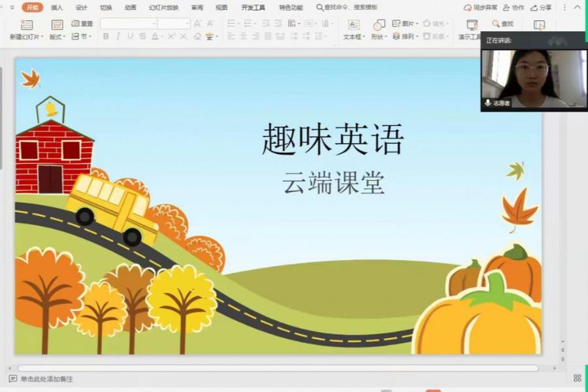Click the slide sorter grid icon
588x392 pixels.
[577, 378]
